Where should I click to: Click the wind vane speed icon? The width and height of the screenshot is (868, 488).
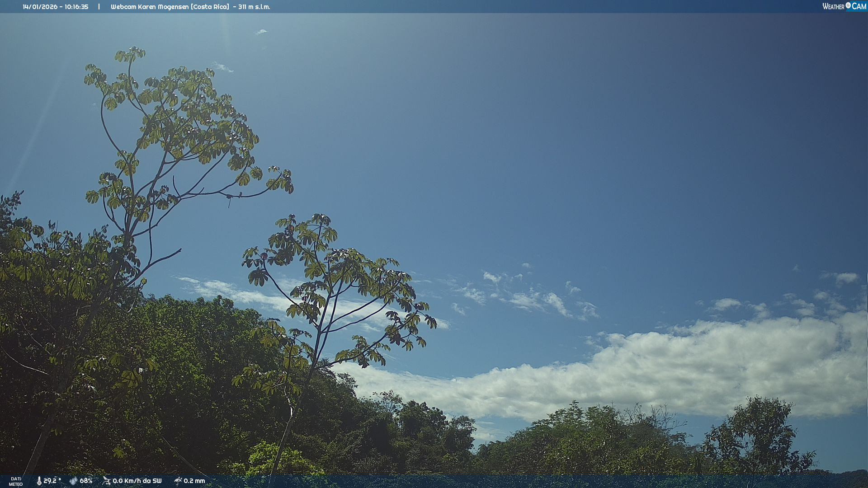[x=107, y=481]
